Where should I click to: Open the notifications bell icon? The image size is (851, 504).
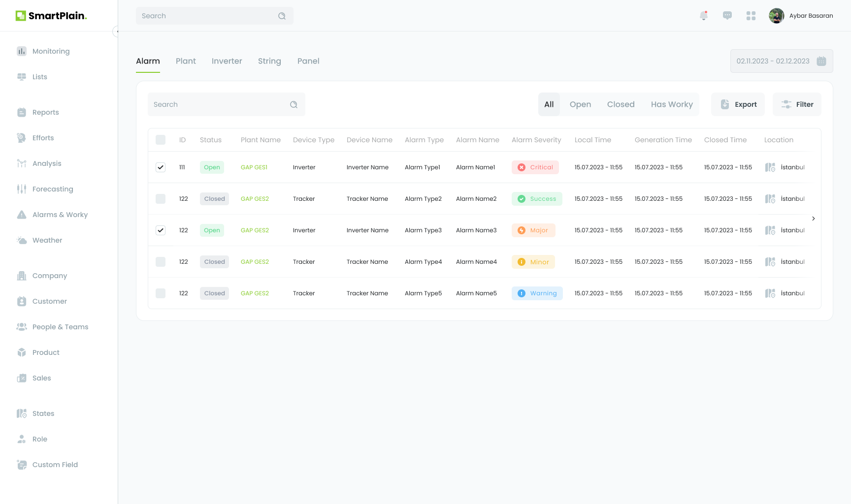pos(704,16)
